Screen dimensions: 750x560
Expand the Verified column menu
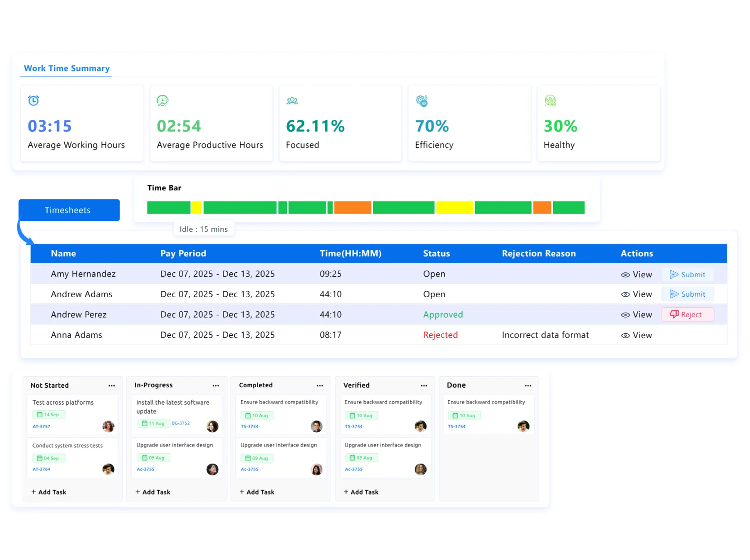(x=423, y=385)
